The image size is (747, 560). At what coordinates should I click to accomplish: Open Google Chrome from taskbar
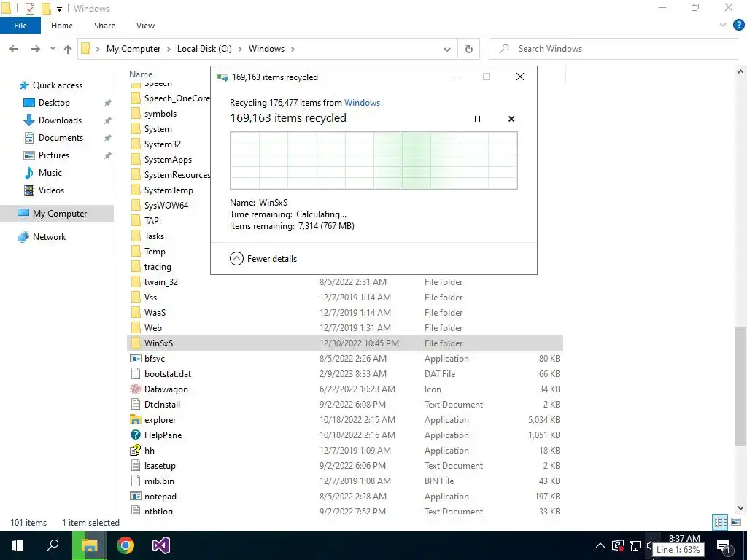[125, 545]
